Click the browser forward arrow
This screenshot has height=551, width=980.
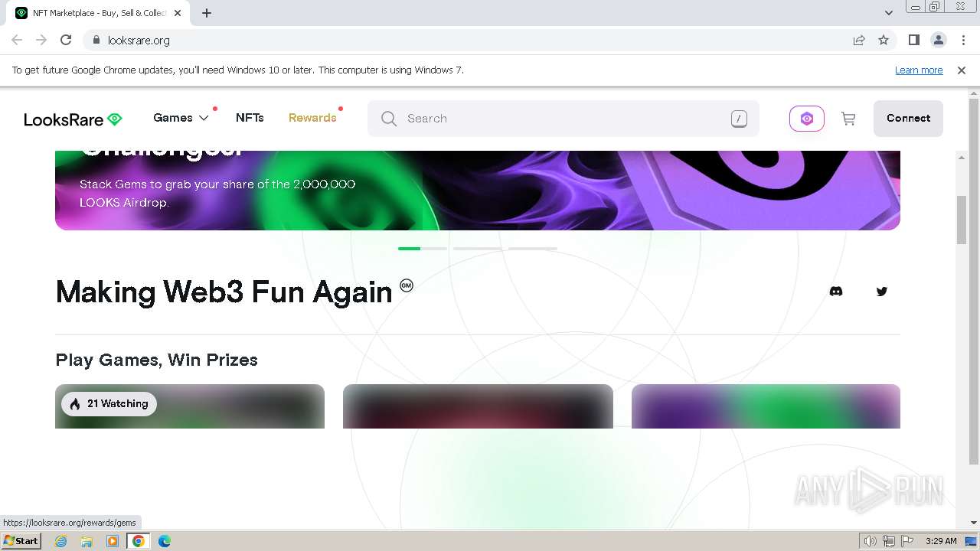coord(41,40)
